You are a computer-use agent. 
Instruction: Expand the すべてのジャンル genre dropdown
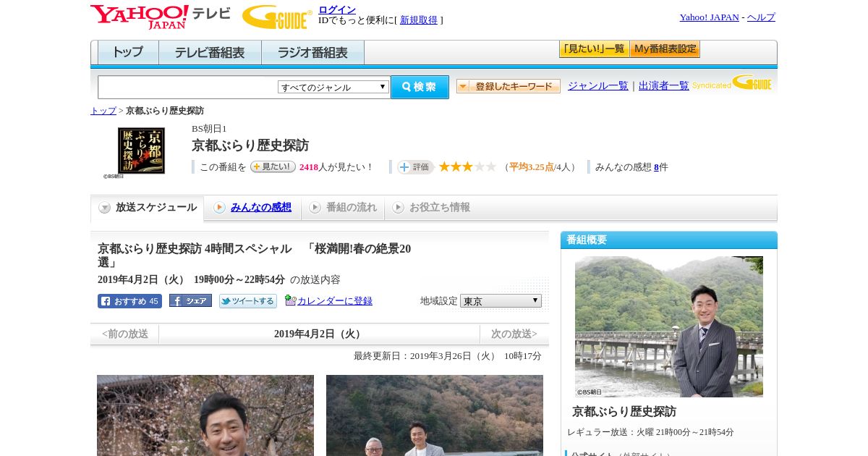333,87
